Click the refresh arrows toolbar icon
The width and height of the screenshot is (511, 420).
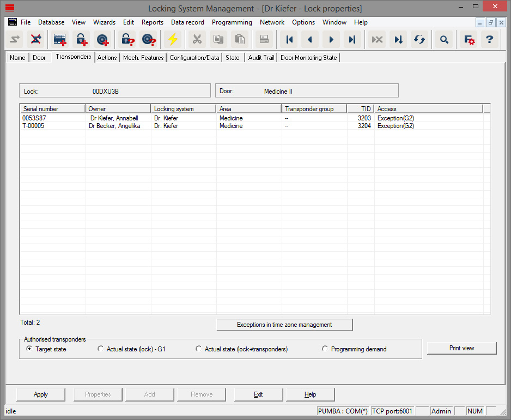tap(419, 39)
